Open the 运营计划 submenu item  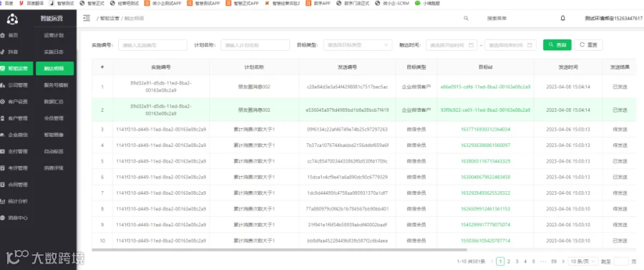pos(54,35)
